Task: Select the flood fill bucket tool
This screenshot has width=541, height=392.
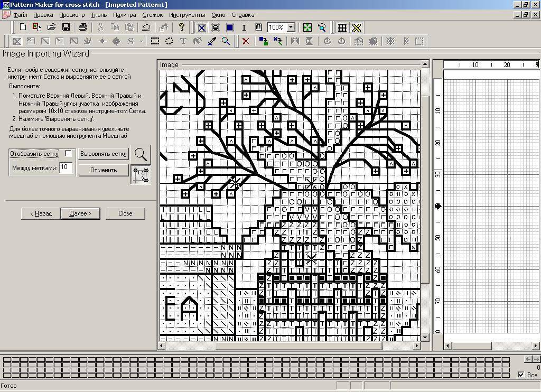Action: pos(198,41)
